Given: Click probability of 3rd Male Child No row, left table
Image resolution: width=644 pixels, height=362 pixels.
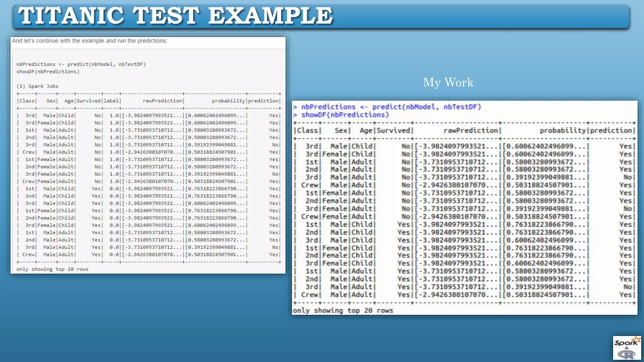Looking at the screenshot, I should (x=215, y=116).
